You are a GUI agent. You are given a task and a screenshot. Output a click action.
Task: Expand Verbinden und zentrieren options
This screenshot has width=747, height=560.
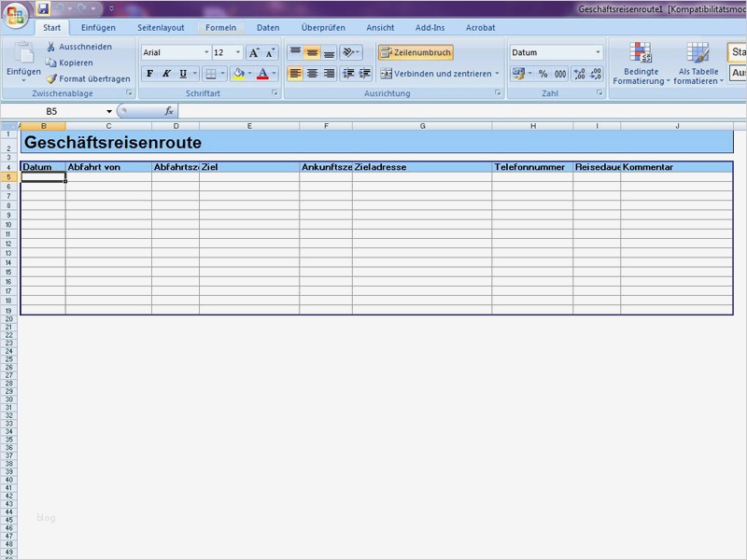pyautogui.click(x=499, y=74)
